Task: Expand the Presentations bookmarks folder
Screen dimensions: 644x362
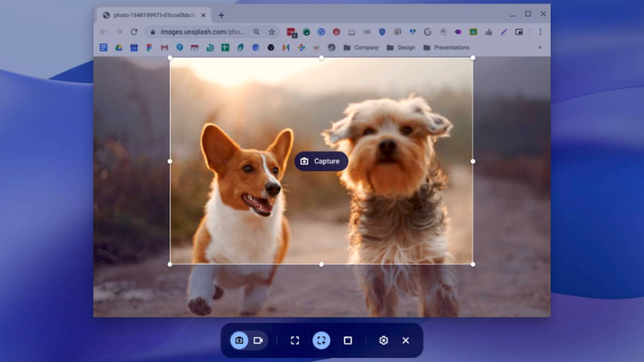Action: pyautogui.click(x=446, y=48)
